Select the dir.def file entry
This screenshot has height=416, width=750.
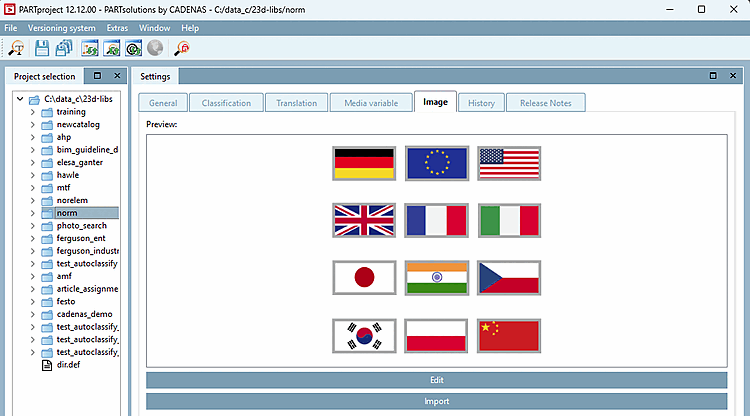68,365
